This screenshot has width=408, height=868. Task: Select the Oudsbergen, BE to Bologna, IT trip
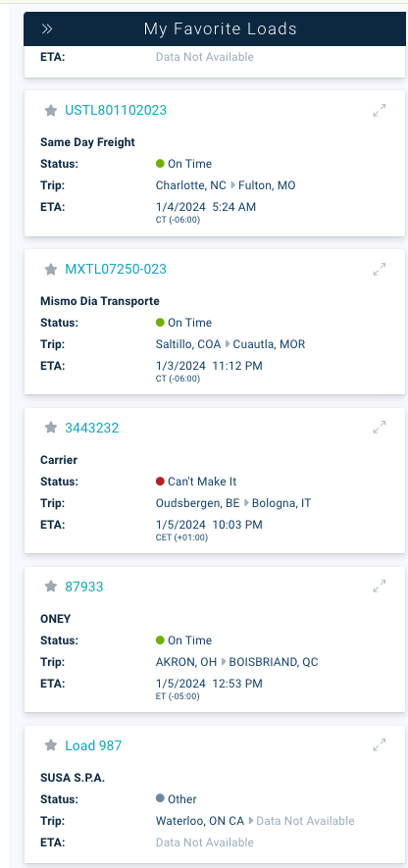pos(233,503)
